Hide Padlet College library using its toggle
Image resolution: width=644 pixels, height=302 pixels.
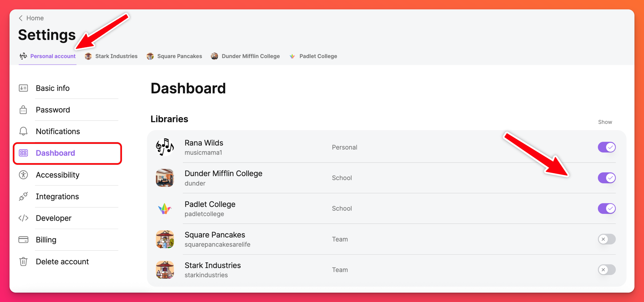point(606,208)
